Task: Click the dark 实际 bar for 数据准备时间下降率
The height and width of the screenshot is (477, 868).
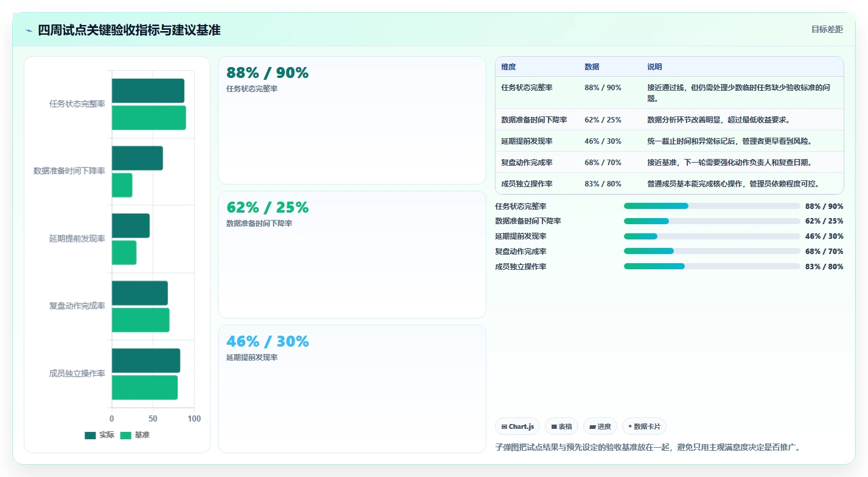Action: pos(137,158)
